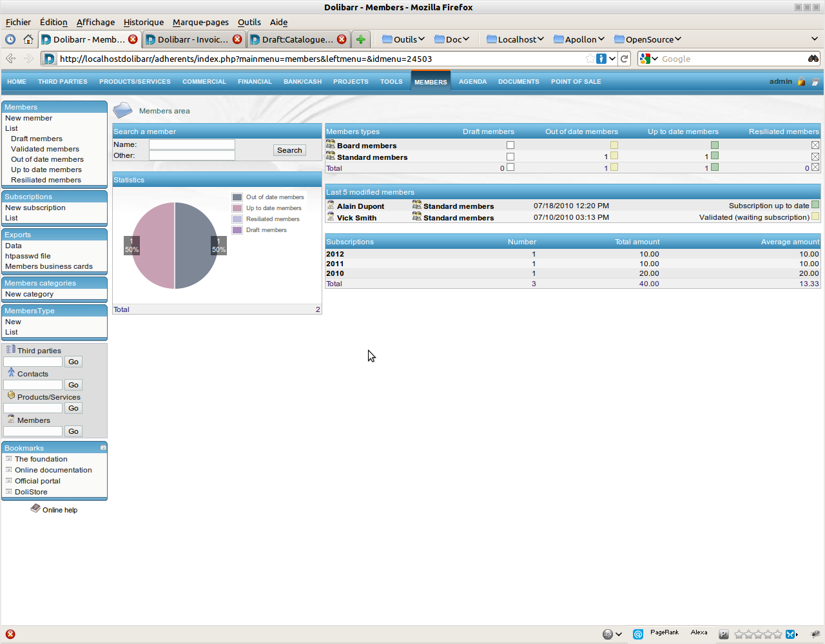Open htpasswd file export link

(x=28, y=256)
